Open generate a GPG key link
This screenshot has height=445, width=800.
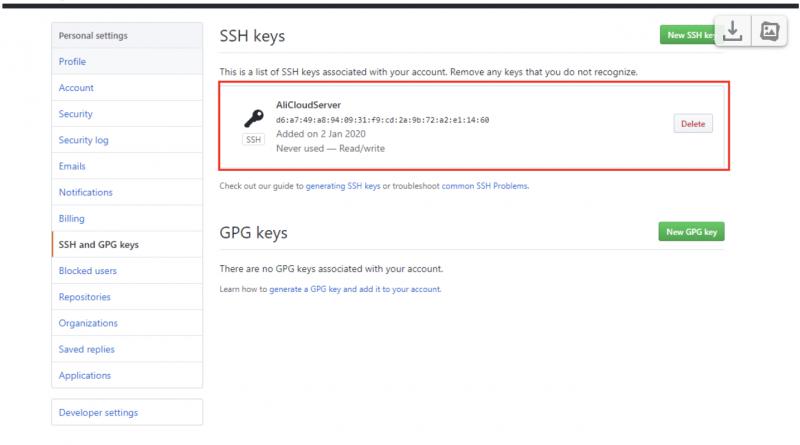[355, 289]
